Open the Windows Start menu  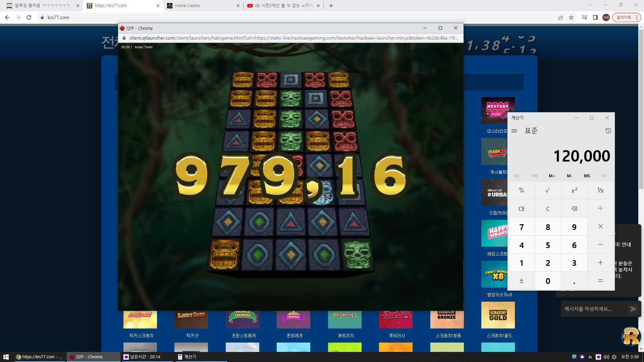6,357
